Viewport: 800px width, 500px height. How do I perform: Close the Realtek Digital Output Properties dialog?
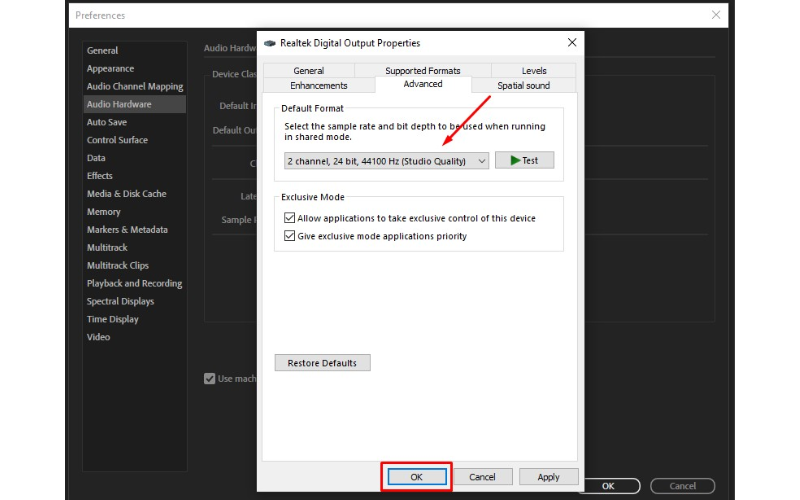point(571,43)
